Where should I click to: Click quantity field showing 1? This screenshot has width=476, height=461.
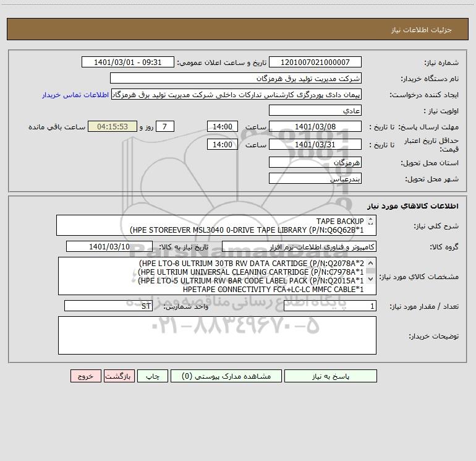(x=330, y=306)
